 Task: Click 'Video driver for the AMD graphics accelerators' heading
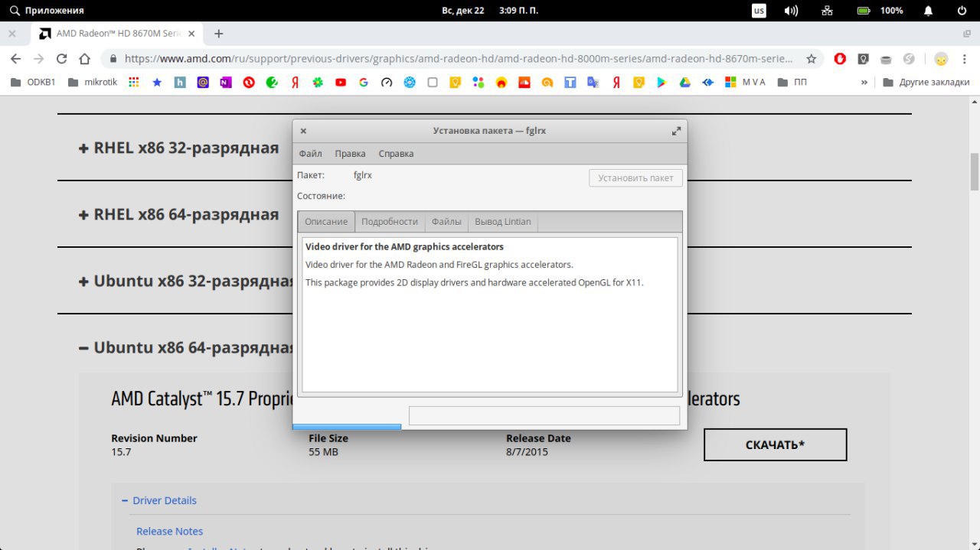404,247
